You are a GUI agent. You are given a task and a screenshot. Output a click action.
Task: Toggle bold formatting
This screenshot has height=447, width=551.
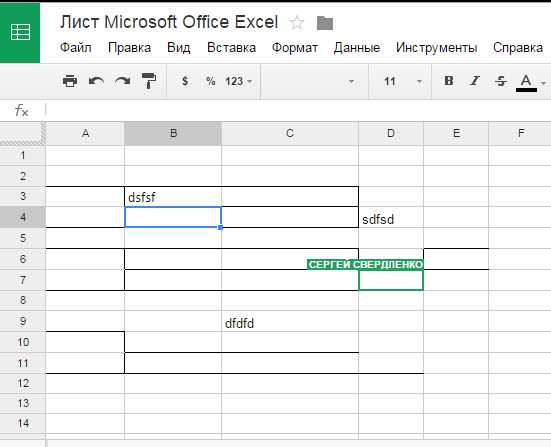(x=448, y=81)
